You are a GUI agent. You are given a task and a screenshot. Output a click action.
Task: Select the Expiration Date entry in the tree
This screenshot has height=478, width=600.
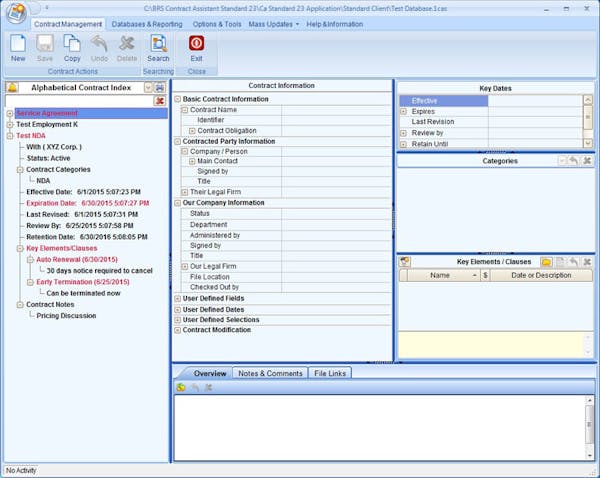[88, 203]
